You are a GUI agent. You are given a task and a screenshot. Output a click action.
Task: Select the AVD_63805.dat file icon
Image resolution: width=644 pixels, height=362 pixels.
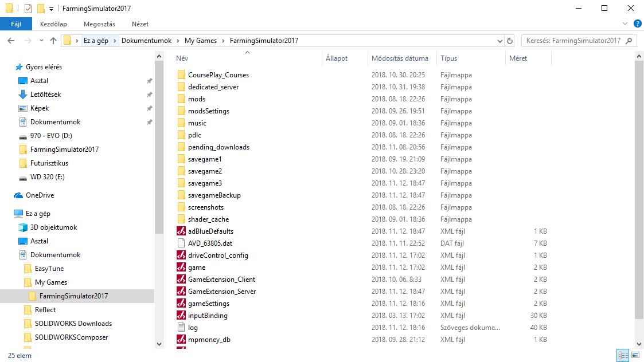[181, 243]
